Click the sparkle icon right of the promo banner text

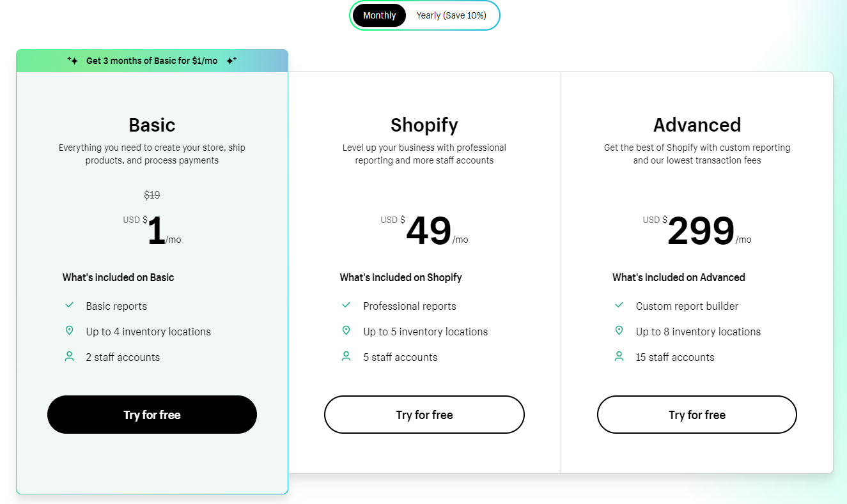(231, 61)
